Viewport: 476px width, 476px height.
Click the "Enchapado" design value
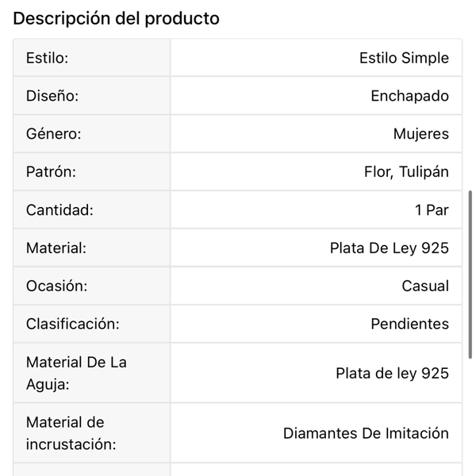pyautogui.click(x=409, y=96)
